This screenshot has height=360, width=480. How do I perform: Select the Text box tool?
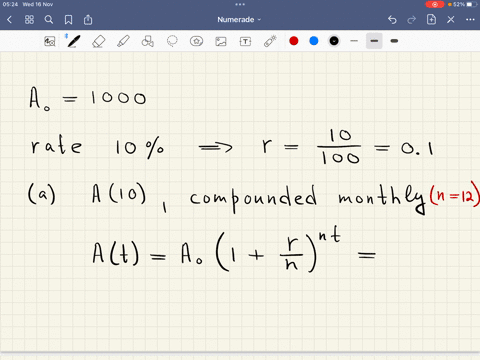point(245,41)
